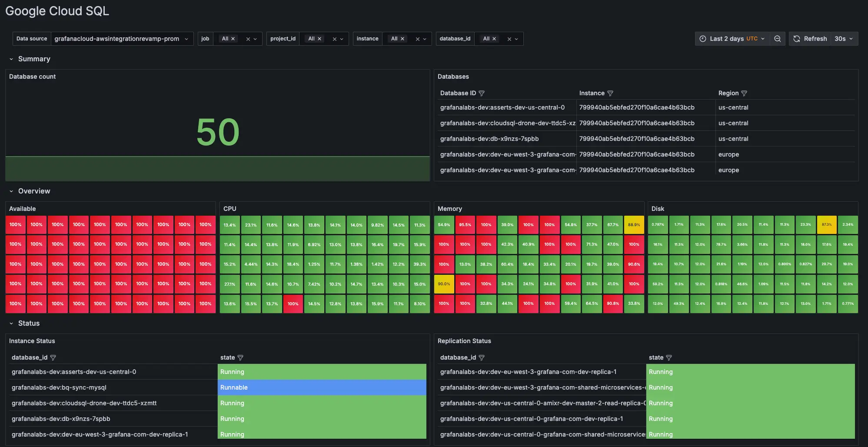Clear the database_id variable selection

(x=509, y=39)
